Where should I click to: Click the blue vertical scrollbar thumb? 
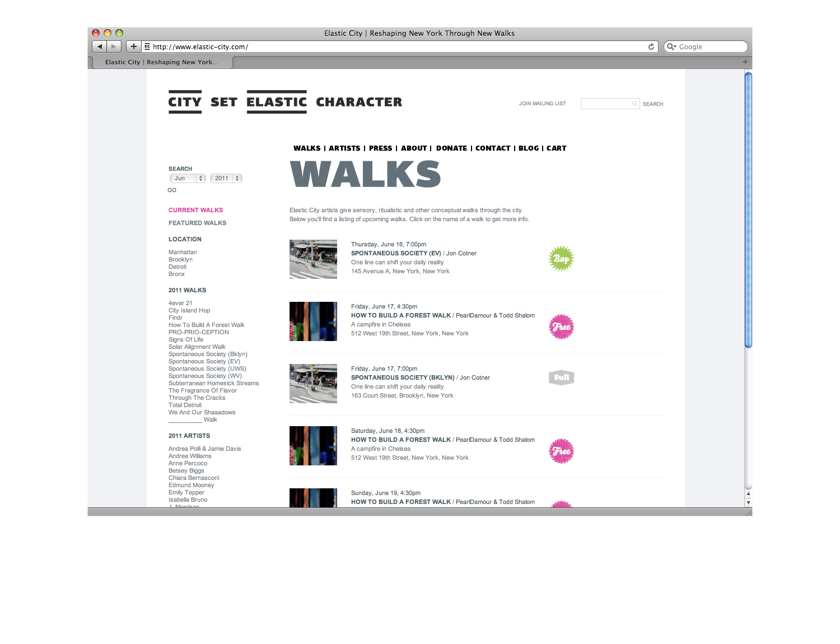(x=748, y=210)
